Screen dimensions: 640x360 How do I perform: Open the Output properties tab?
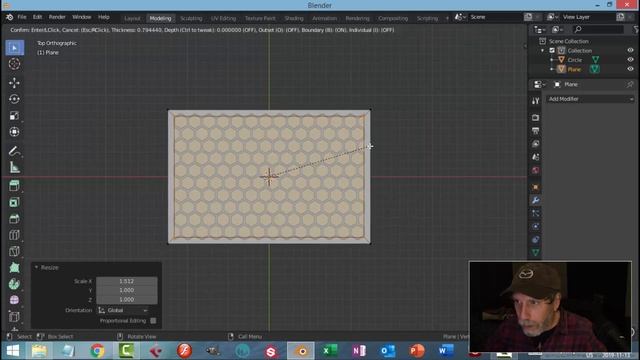536,131
